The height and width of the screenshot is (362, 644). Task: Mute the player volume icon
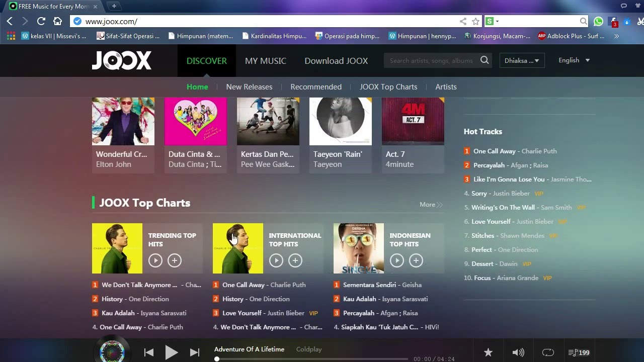[x=518, y=352]
